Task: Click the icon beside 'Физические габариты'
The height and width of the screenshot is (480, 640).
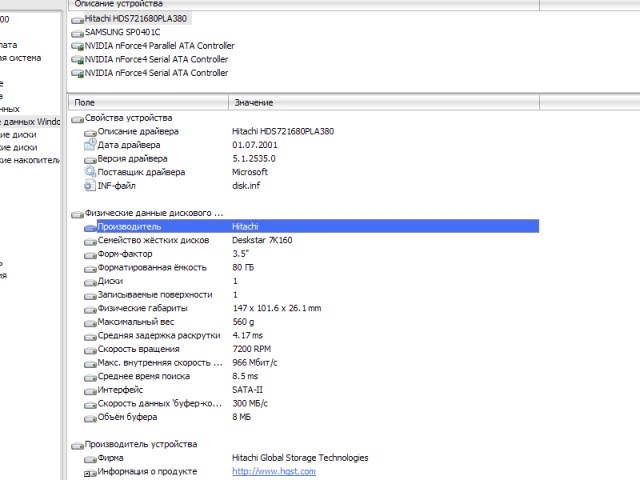Action: coord(90,309)
